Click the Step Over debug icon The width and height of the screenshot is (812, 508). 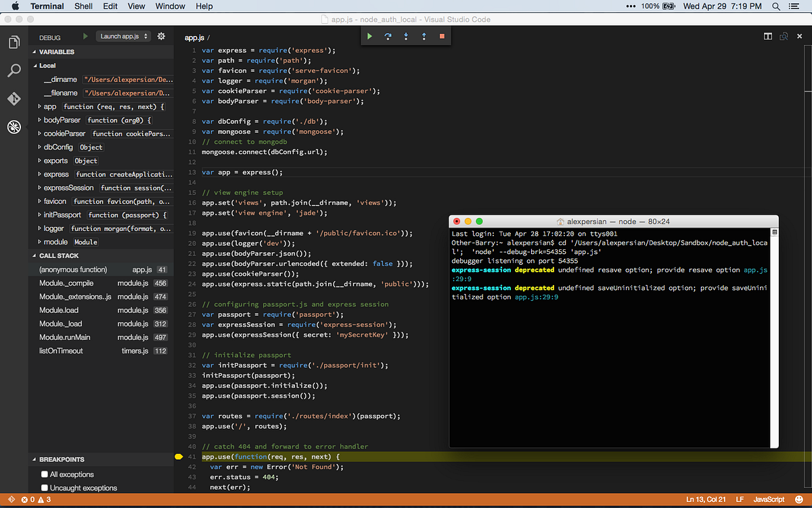point(388,36)
